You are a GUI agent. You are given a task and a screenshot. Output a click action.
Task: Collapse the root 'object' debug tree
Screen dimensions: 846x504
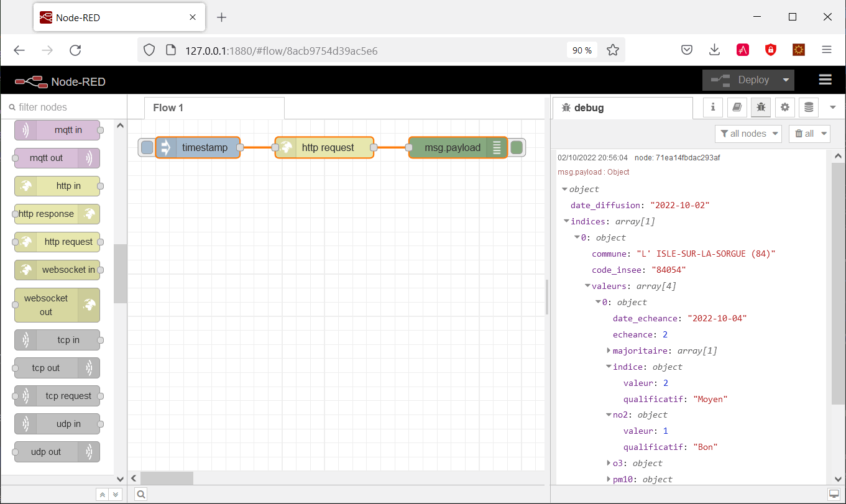565,189
